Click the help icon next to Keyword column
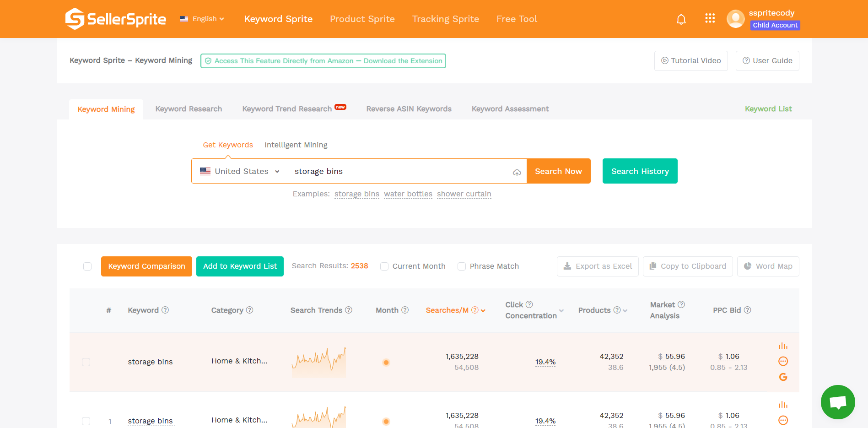The height and width of the screenshot is (428, 868). pyautogui.click(x=165, y=310)
